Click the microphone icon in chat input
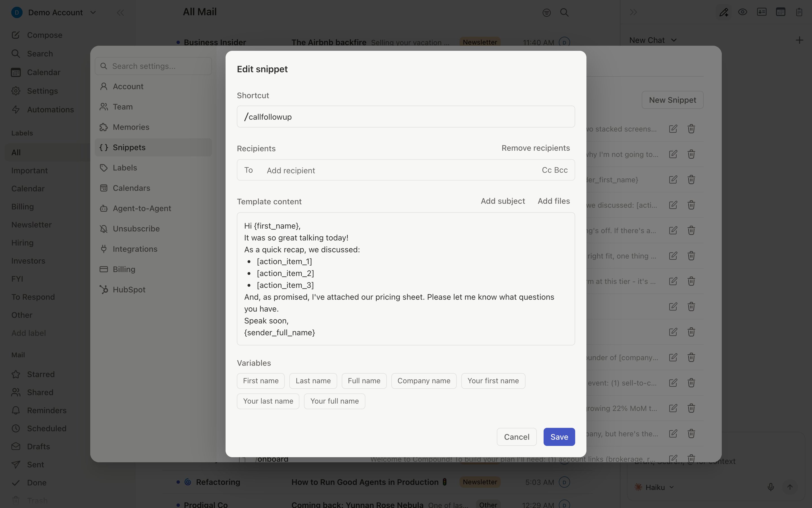This screenshot has width=812, height=508. [x=771, y=487]
